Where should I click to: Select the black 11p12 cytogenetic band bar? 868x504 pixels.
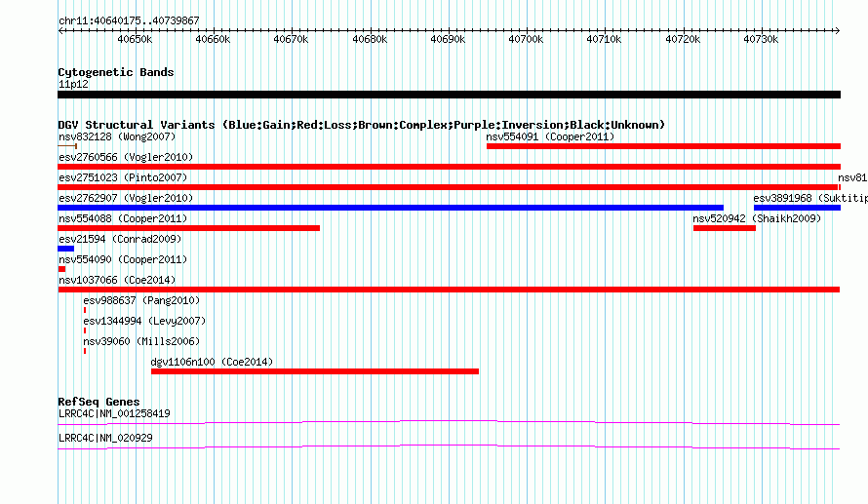pyautogui.click(x=449, y=95)
